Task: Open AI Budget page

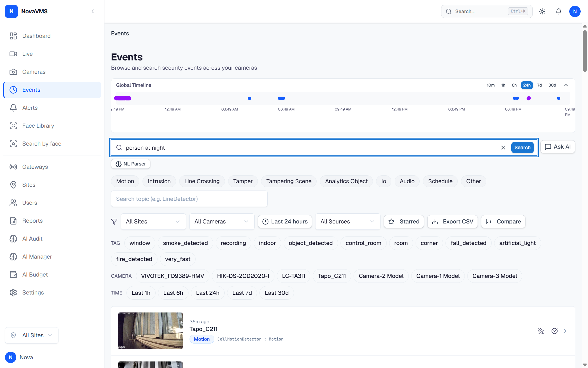Action: tap(52, 275)
